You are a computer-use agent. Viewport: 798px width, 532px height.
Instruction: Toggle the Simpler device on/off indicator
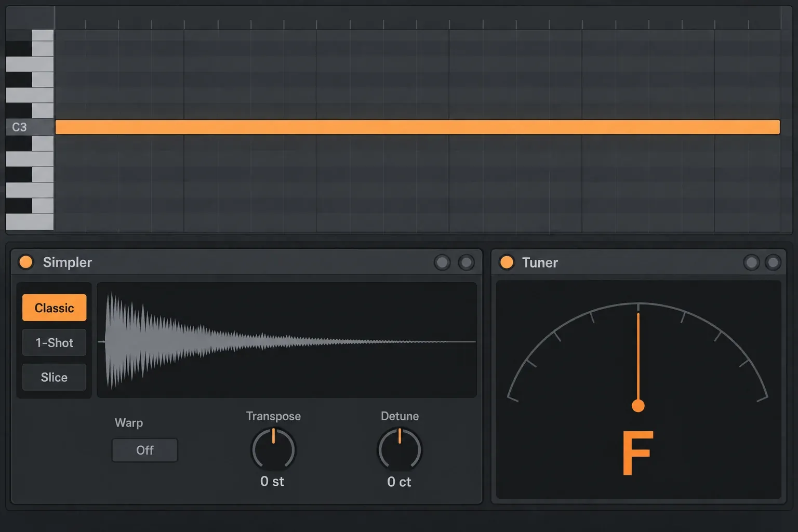point(25,262)
